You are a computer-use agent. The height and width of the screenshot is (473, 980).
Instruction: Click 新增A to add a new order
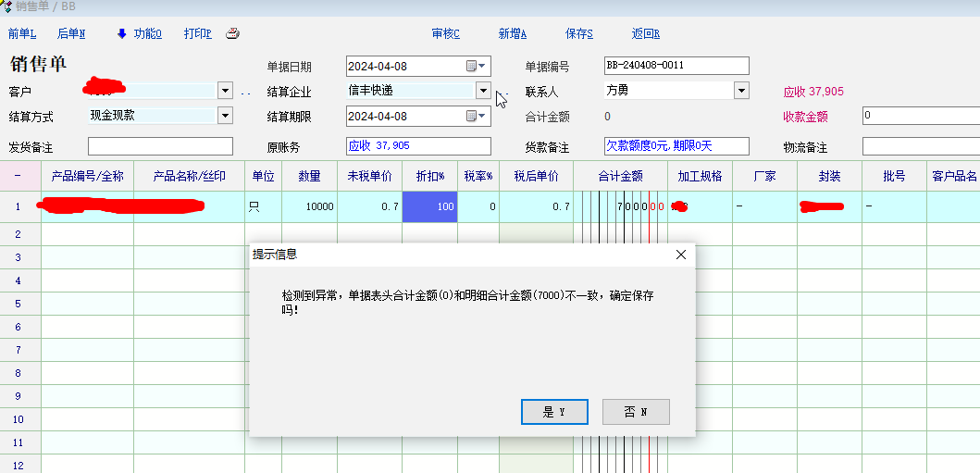click(x=513, y=33)
